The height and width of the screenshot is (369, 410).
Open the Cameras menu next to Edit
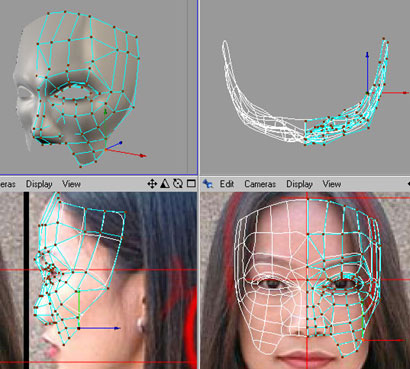tap(260, 184)
